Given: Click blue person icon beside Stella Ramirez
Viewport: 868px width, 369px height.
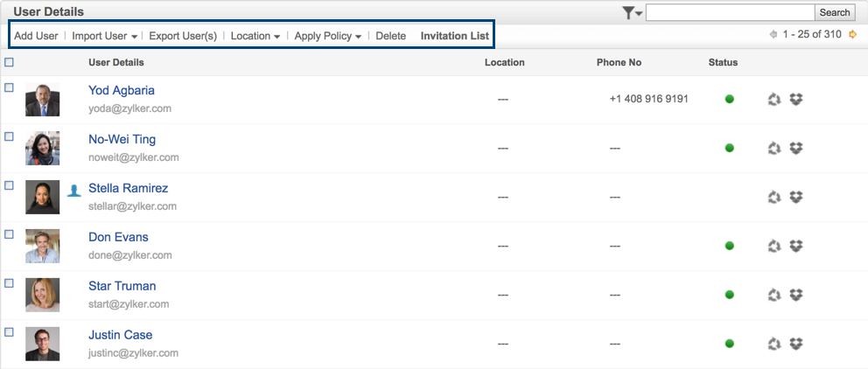Looking at the screenshot, I should point(74,190).
